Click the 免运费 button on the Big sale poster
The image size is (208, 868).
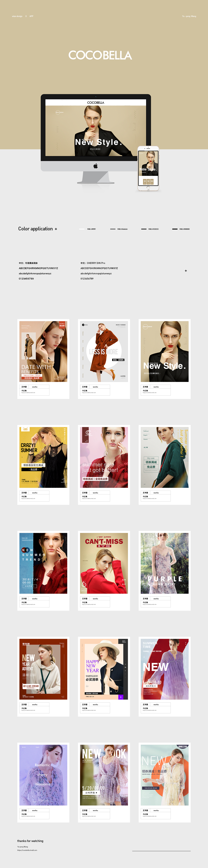coord(151,467)
